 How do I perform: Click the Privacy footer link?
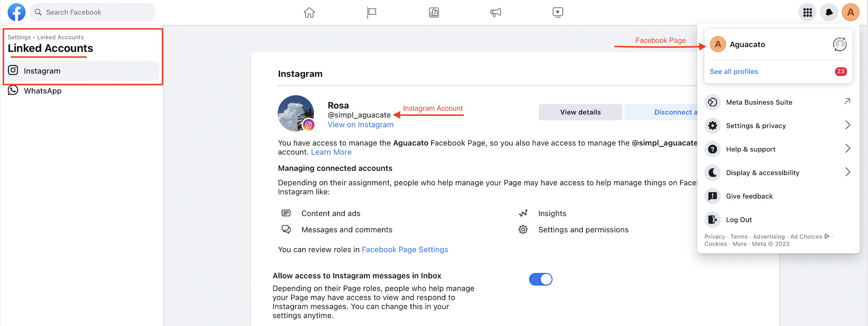pos(714,237)
